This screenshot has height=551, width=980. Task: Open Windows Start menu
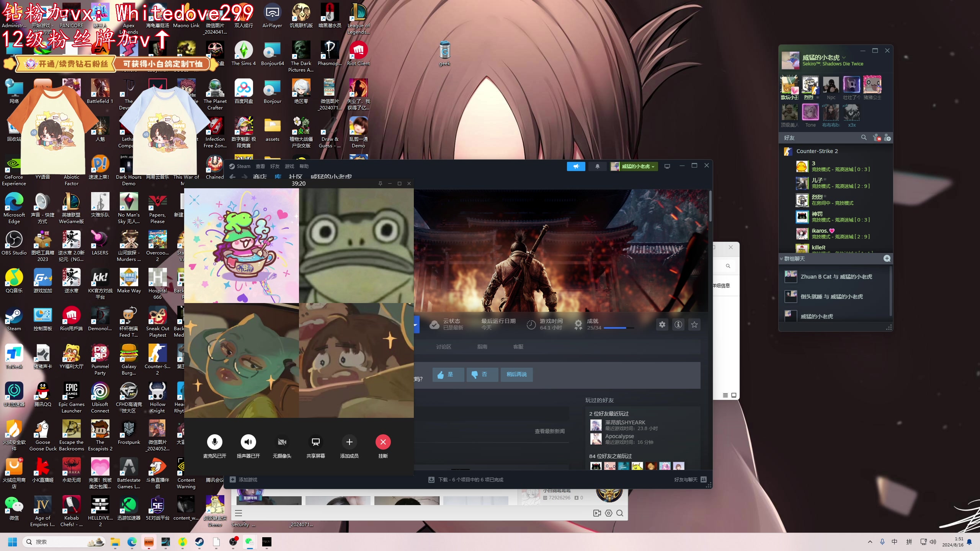[x=13, y=542]
